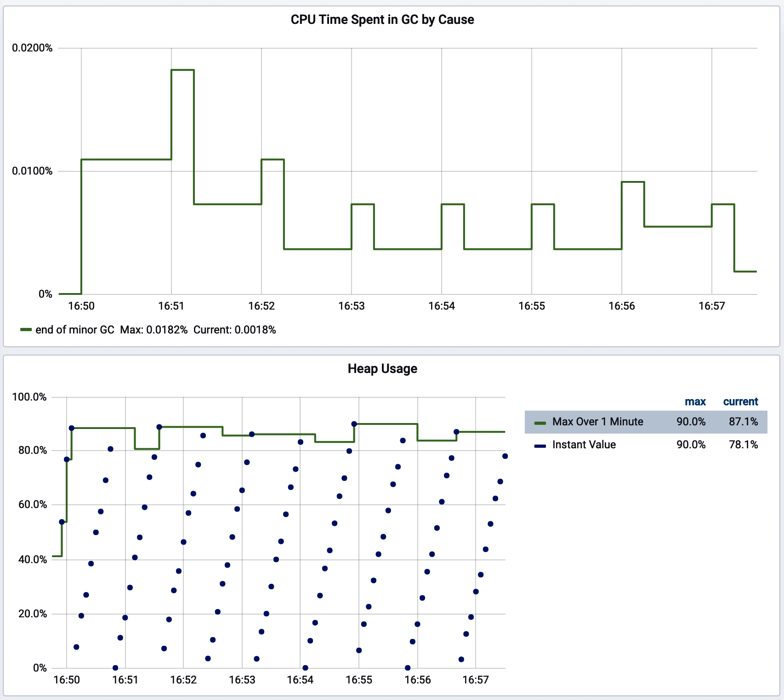
Task: Click the 16:53 x-axis label in Heap Usage chart
Action: pyautogui.click(x=242, y=680)
